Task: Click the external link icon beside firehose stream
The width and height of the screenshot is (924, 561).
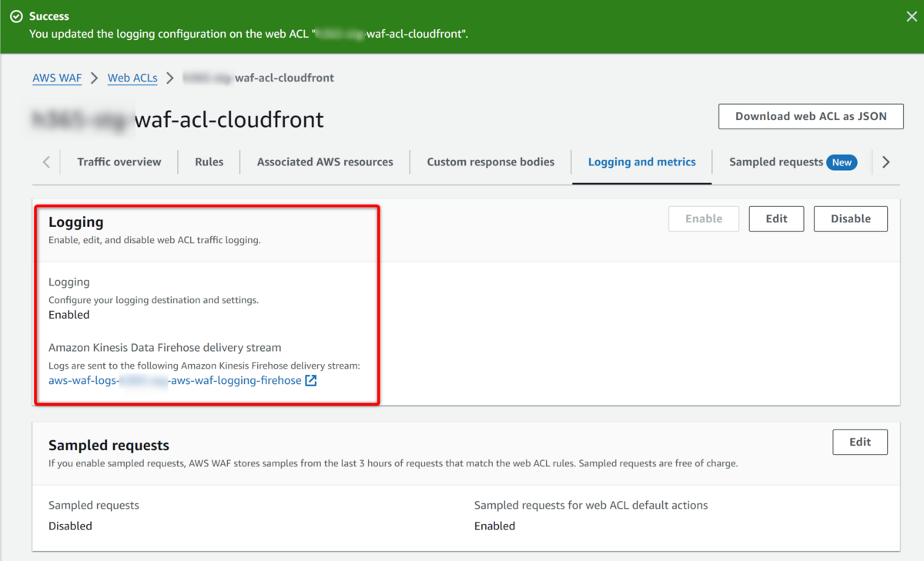Action: (x=311, y=380)
